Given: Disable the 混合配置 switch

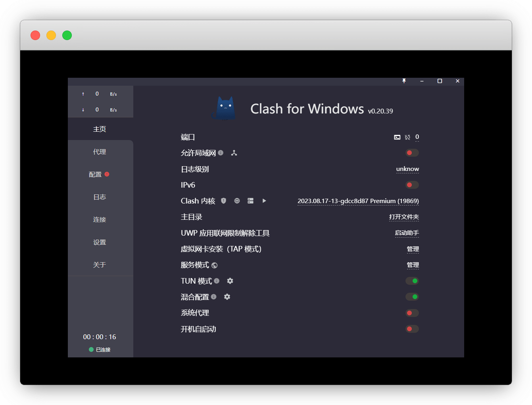Looking at the screenshot, I should (412, 297).
